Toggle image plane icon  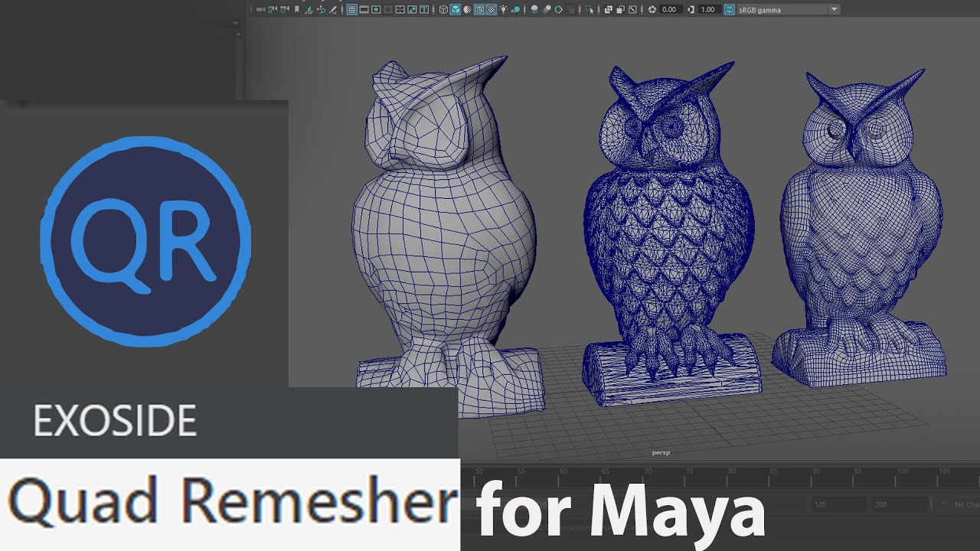click(x=309, y=10)
